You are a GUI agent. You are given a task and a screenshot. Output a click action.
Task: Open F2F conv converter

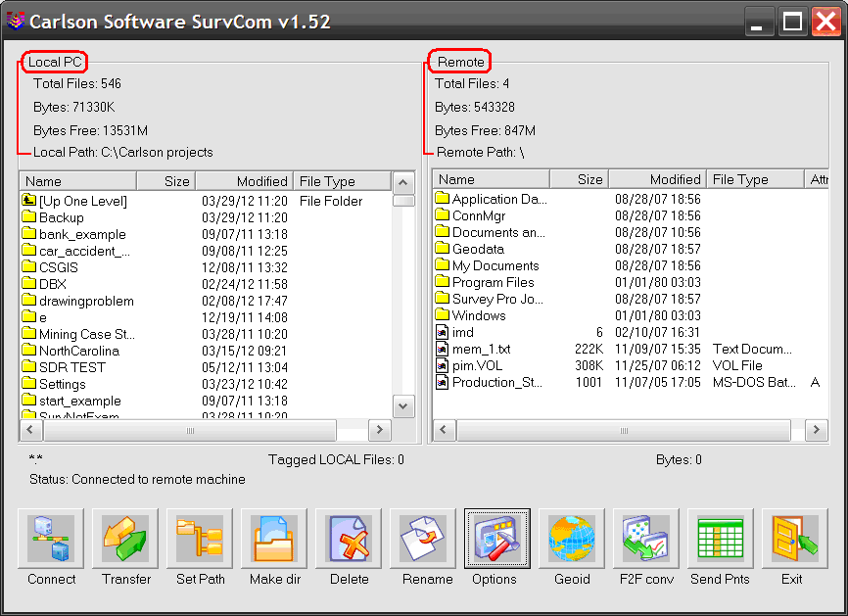tap(645, 538)
